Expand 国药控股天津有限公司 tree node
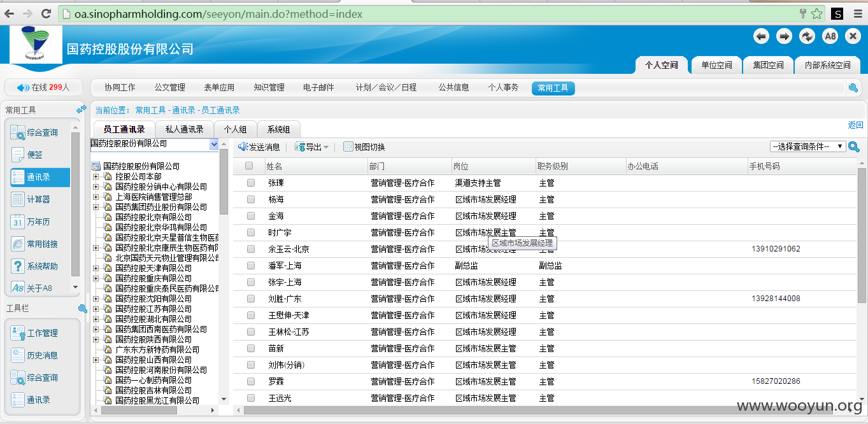This screenshot has width=868, height=424. point(96,268)
